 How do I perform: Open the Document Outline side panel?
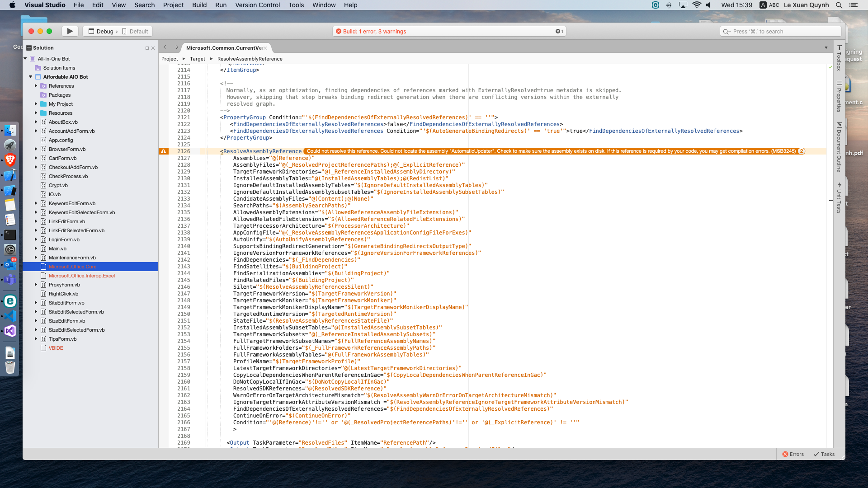839,147
